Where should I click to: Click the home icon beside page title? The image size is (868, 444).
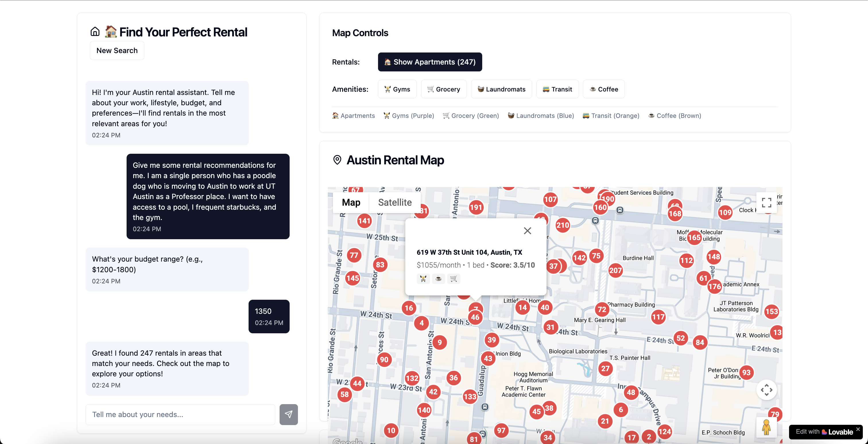(95, 32)
